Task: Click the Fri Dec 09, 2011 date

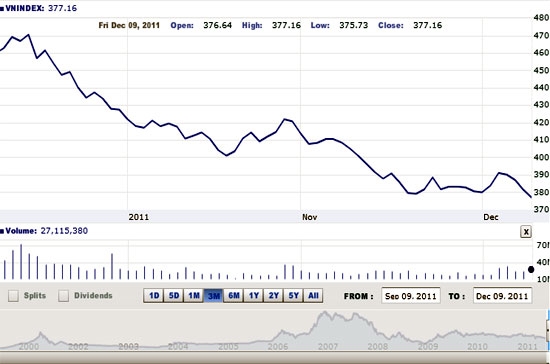Action: pos(129,25)
